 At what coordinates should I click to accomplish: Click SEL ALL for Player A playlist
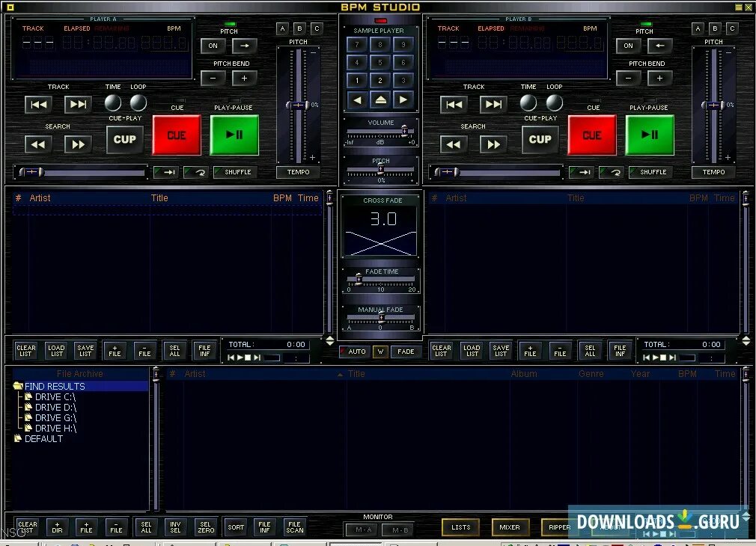[x=174, y=350]
